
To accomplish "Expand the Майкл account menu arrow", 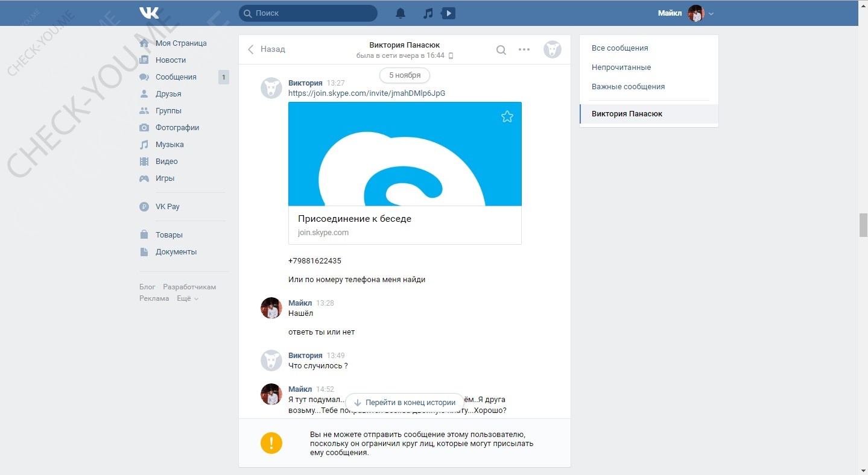I will click(x=711, y=14).
